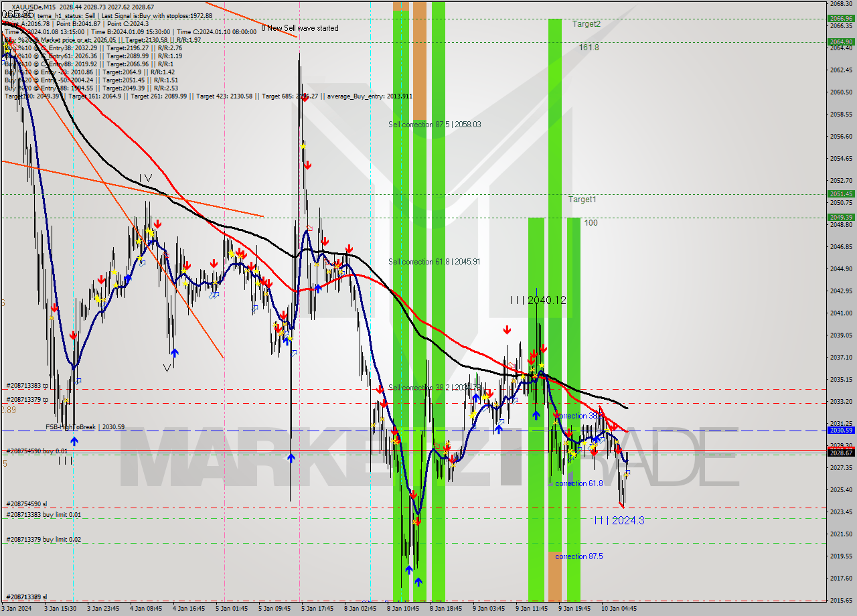Viewport: 857px width, 616px height.
Task: Click 2017.60 on the price scale
Action: click(x=840, y=578)
